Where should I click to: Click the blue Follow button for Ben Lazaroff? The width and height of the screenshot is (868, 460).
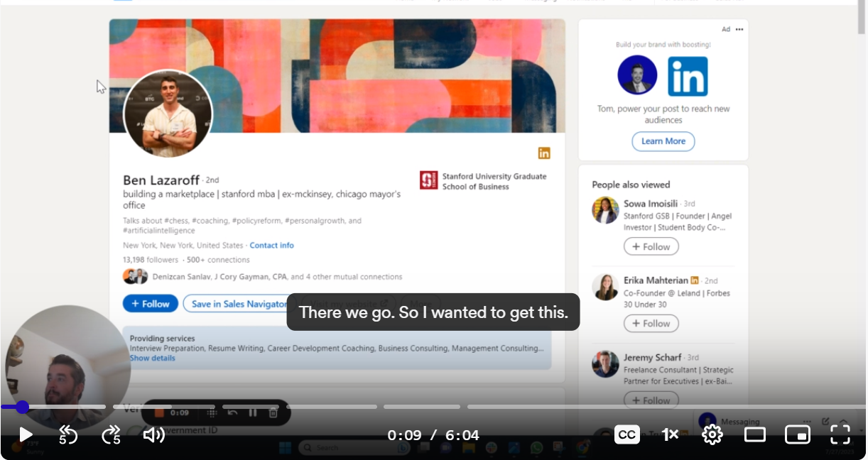(x=150, y=304)
